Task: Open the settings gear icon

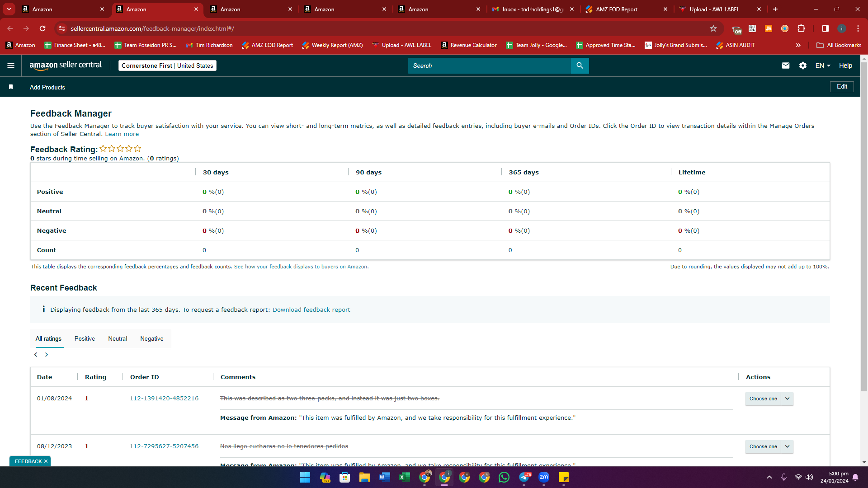Action: click(803, 66)
